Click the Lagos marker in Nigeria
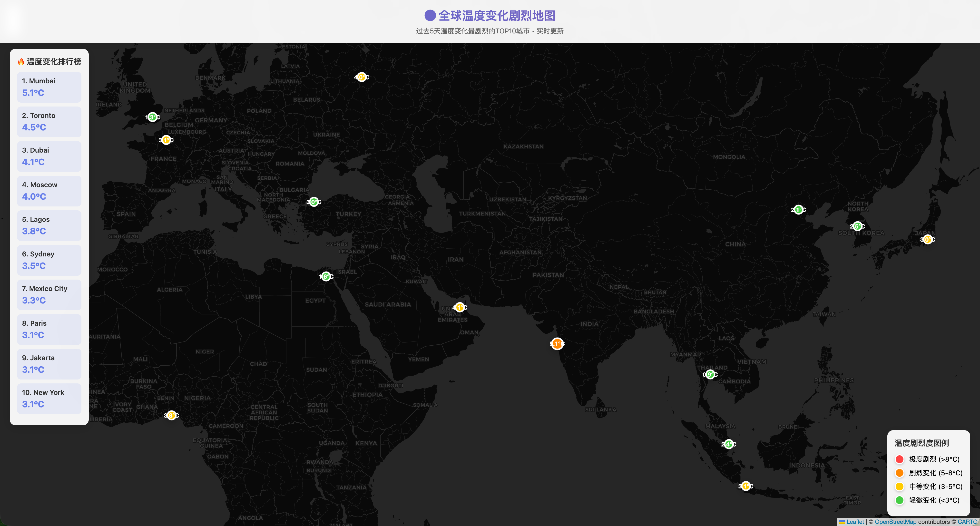Viewport: 980px width, 526px height. click(172, 415)
